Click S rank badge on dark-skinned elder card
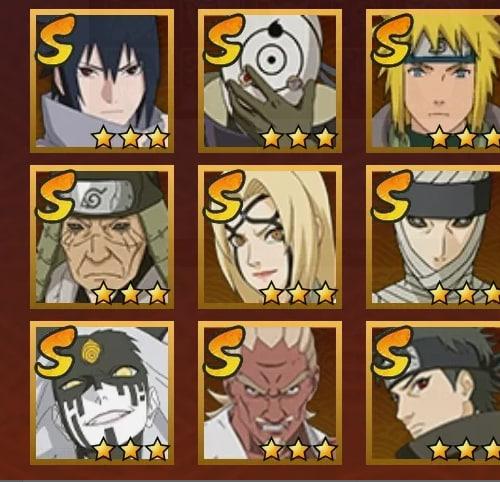 (x=224, y=352)
